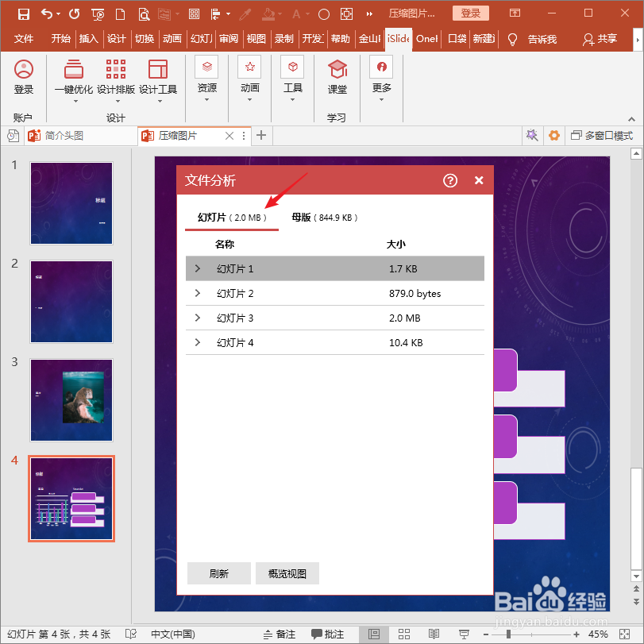Click the spell check icon in status bar
Screen dimensions: 644x644
(130, 634)
